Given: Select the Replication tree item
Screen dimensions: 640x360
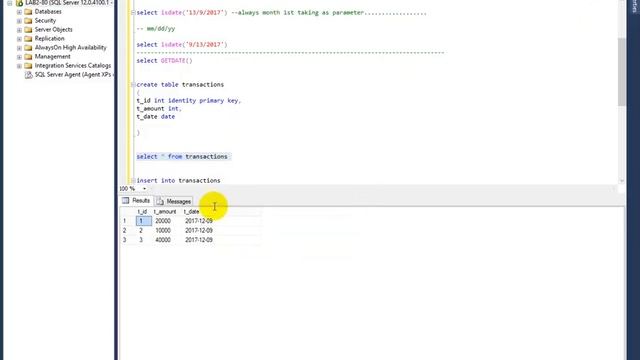Looking at the screenshot, I should tap(49, 39).
